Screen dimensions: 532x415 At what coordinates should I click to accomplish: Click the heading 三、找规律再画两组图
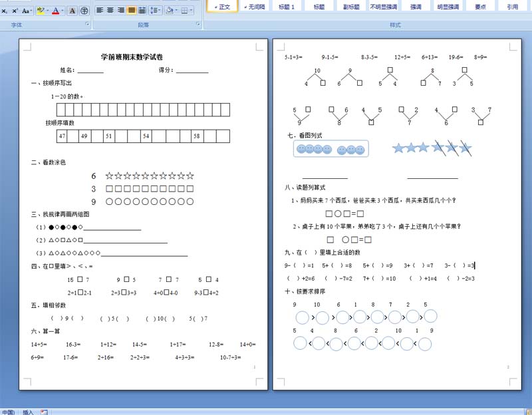[x=61, y=214]
